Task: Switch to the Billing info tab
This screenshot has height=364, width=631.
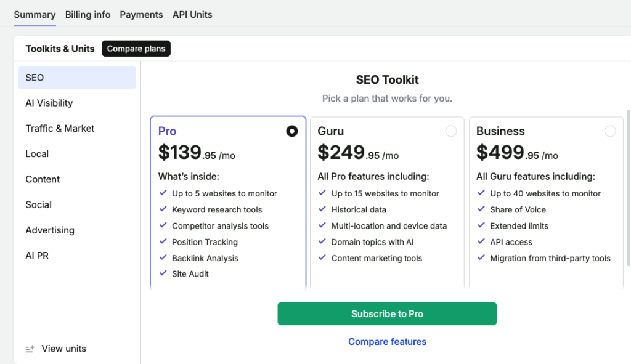Action: pos(88,15)
